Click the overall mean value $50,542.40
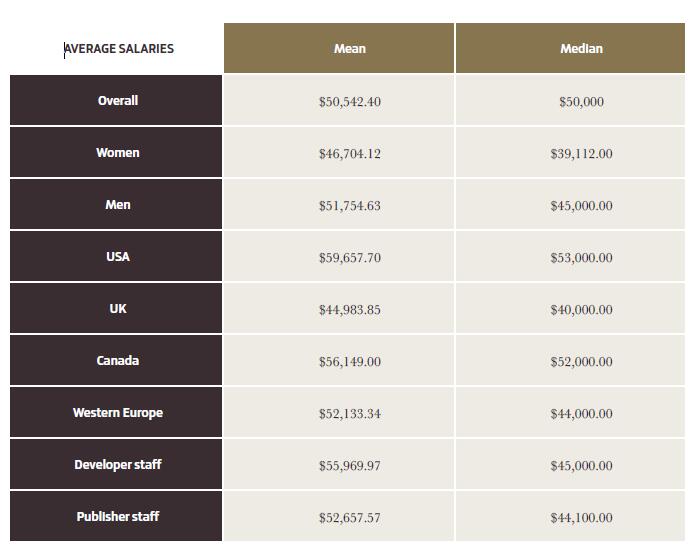Viewport: 694px width, 554px height. click(x=350, y=102)
